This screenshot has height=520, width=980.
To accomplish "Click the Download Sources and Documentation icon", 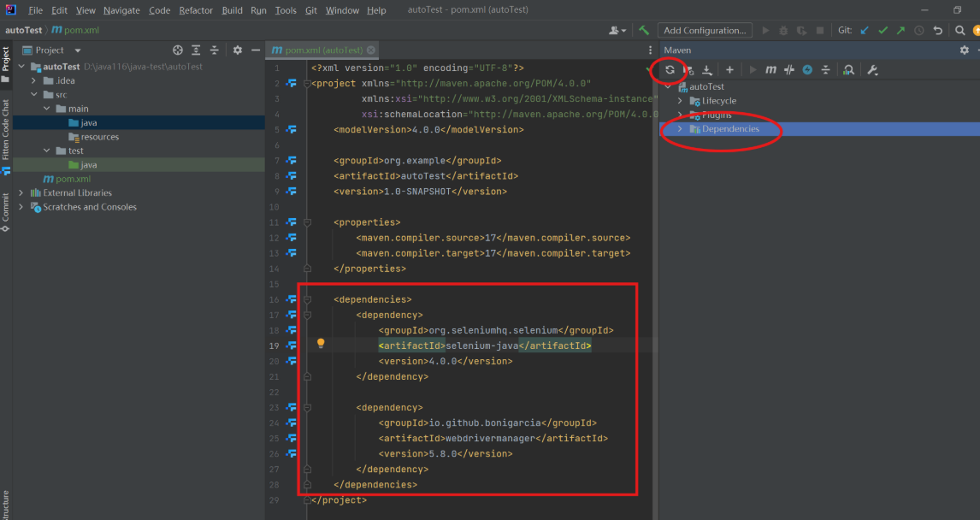I will click(x=707, y=70).
